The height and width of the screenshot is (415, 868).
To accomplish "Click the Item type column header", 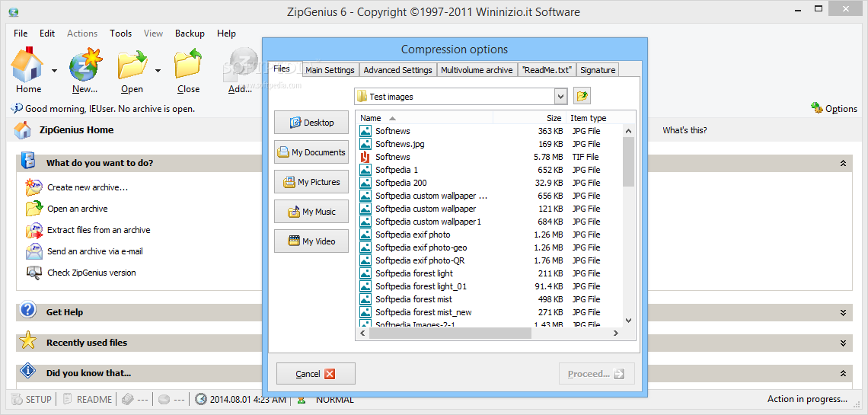I will tap(602, 118).
